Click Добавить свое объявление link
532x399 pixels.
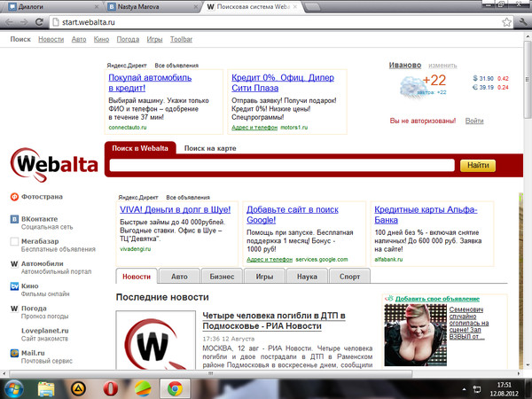[x=437, y=299]
